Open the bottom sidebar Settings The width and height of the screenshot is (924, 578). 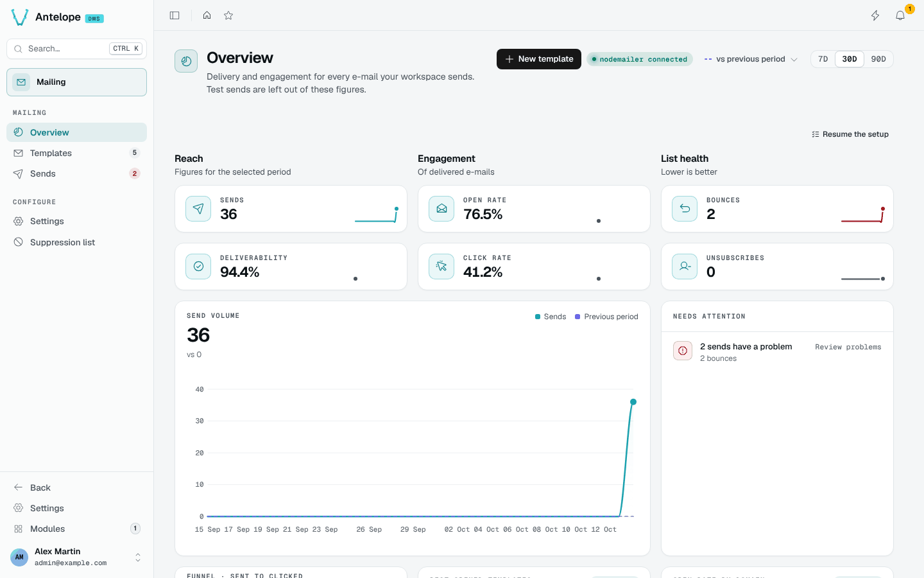tap(76, 508)
